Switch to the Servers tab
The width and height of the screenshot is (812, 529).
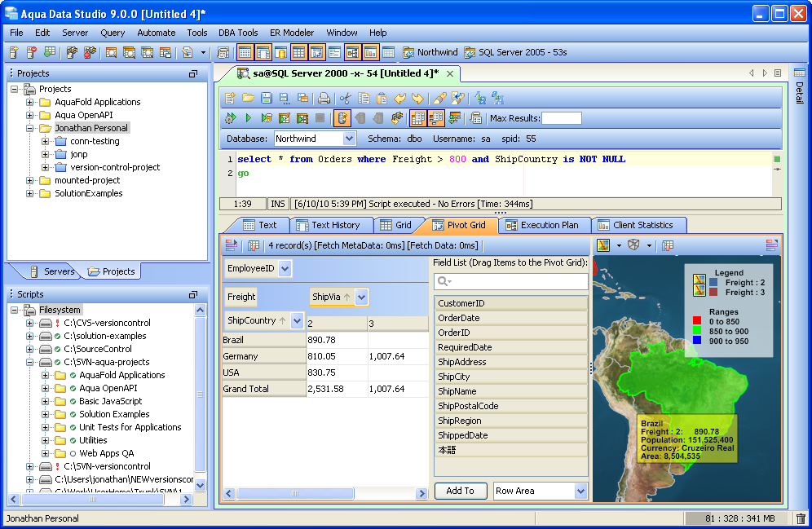[52, 271]
